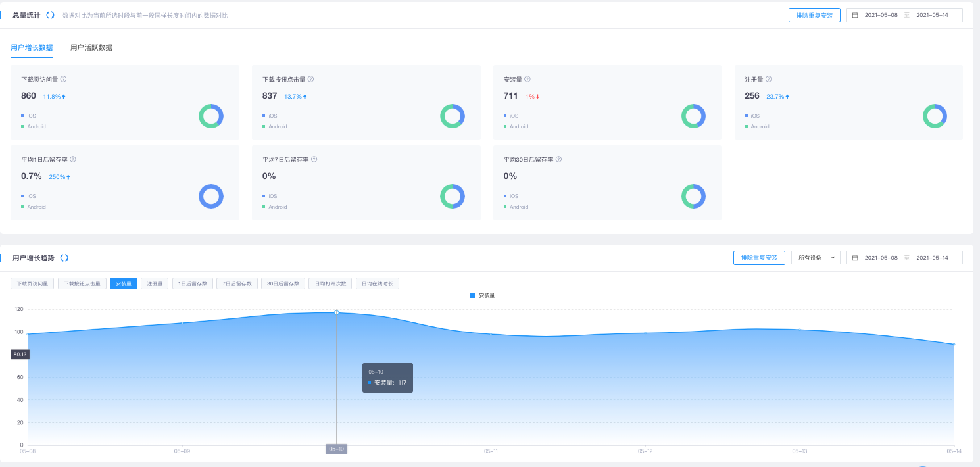Viewport: 980px width, 467px height.
Task: Click Android legend marker in 下载页访问量 card
Action: click(x=22, y=126)
